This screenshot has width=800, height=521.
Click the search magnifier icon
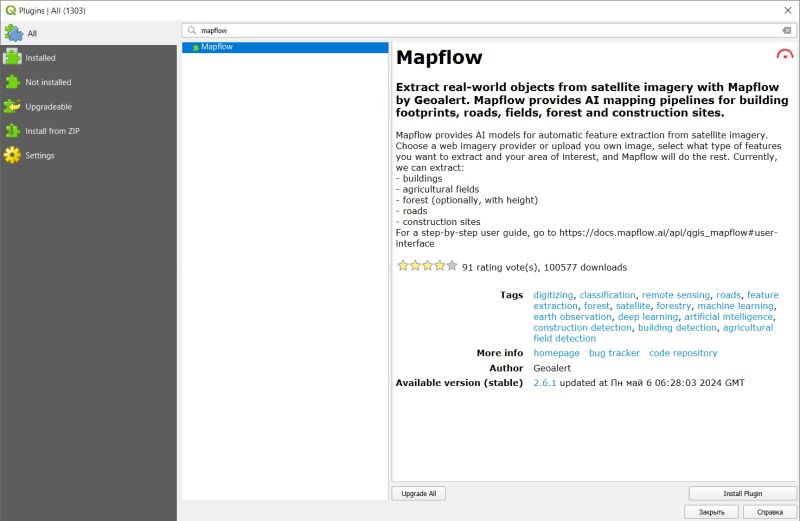192,31
